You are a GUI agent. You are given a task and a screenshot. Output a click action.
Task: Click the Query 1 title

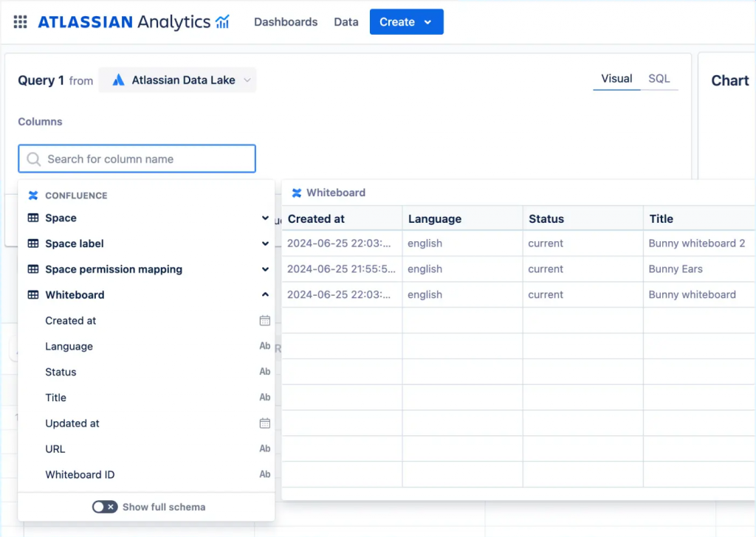click(41, 80)
